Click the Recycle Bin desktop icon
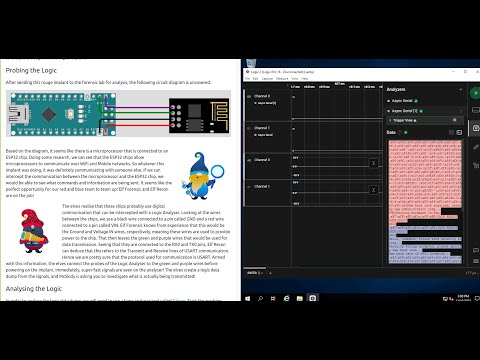This screenshot has width=480, height=360. [x=251, y=63]
